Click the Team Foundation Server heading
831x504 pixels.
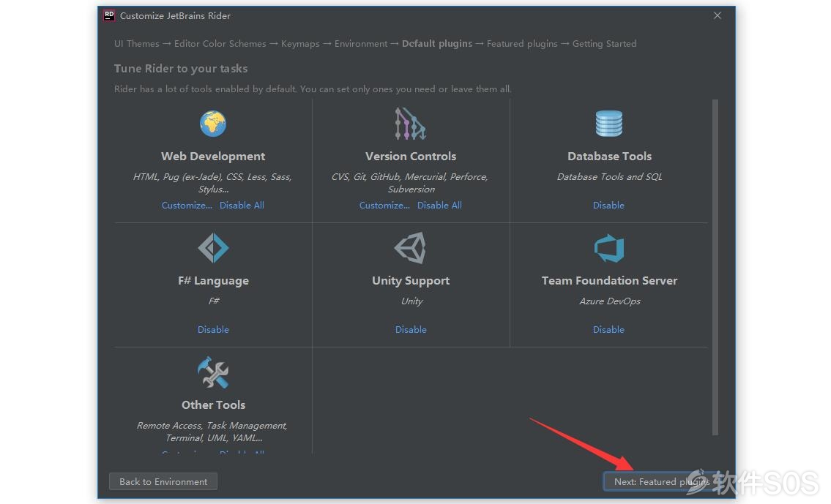[x=609, y=281]
